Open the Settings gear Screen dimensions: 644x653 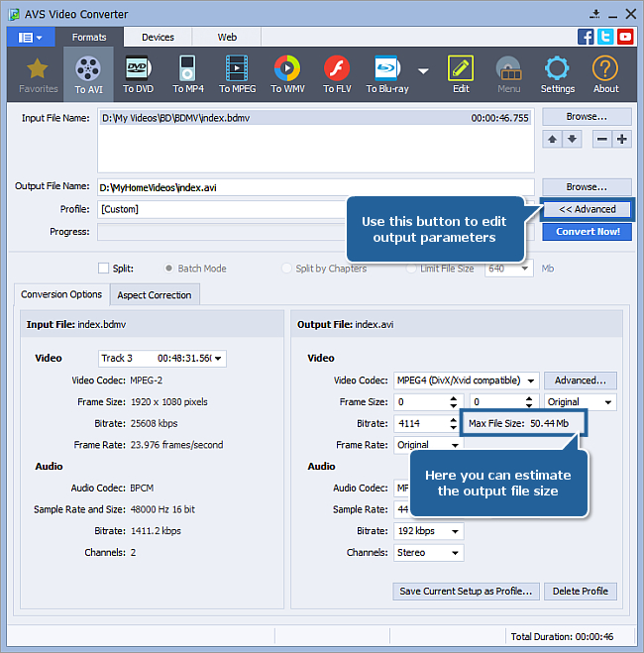tap(557, 74)
